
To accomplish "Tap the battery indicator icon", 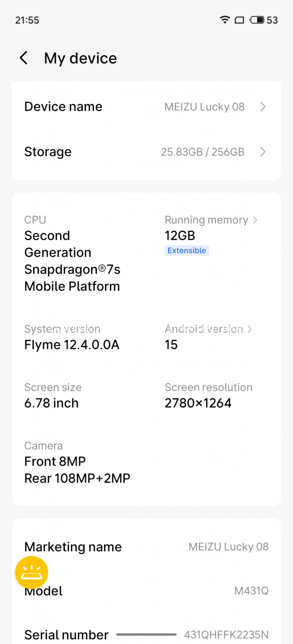I will click(x=257, y=20).
